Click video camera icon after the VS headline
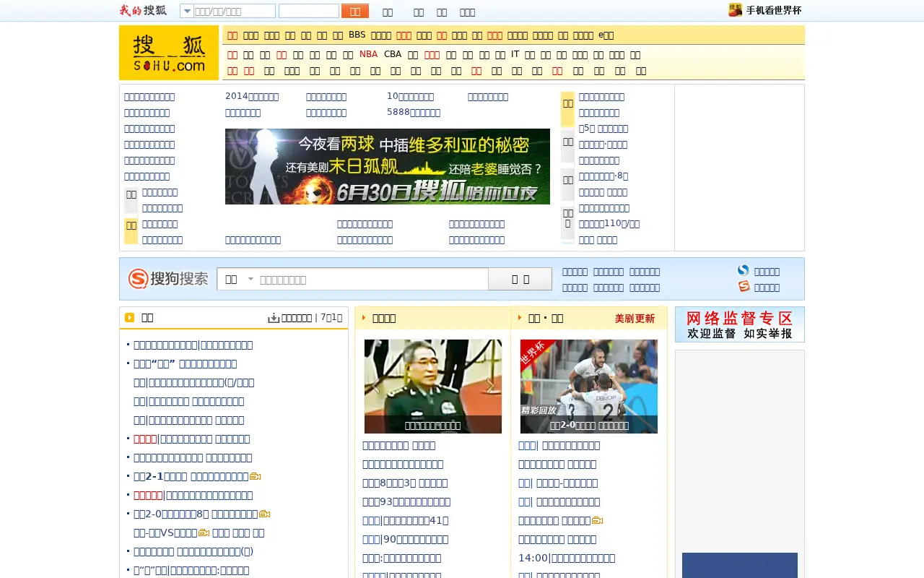The image size is (924, 578). point(204,533)
